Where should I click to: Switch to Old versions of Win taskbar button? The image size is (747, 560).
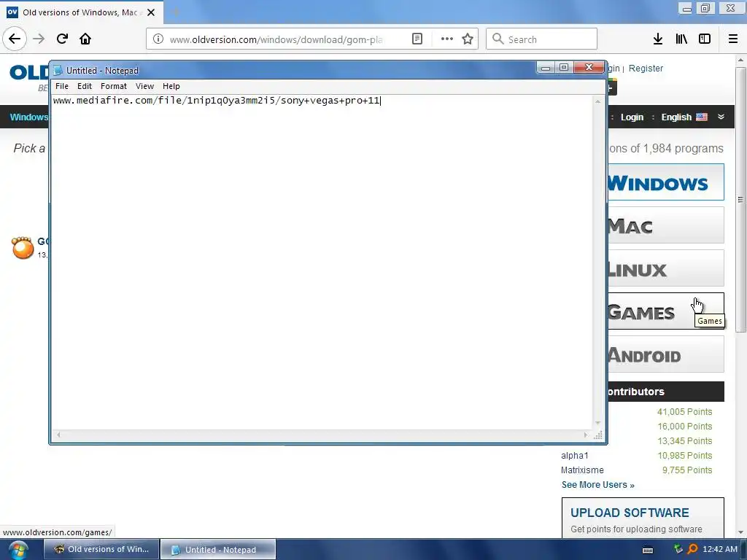tap(101, 549)
